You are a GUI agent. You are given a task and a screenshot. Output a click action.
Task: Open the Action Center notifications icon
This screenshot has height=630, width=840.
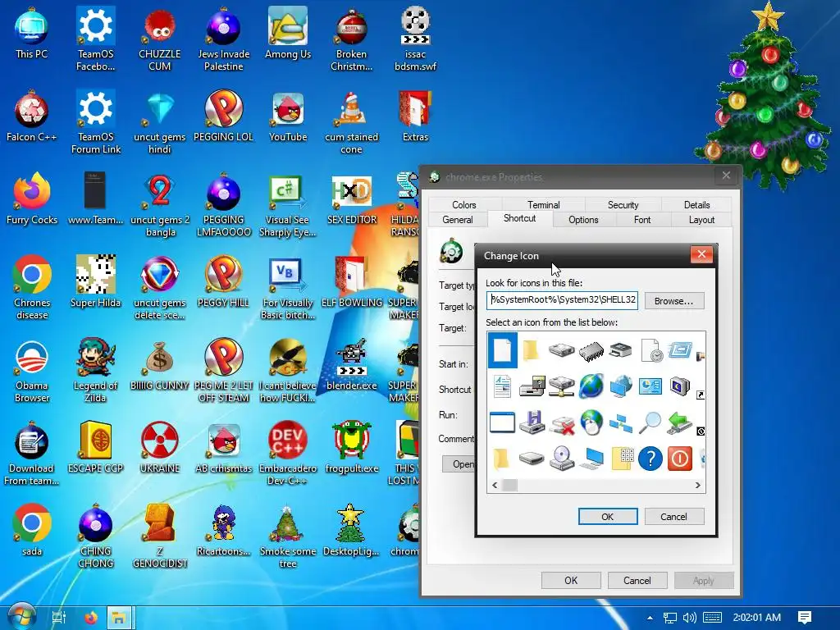point(804,618)
